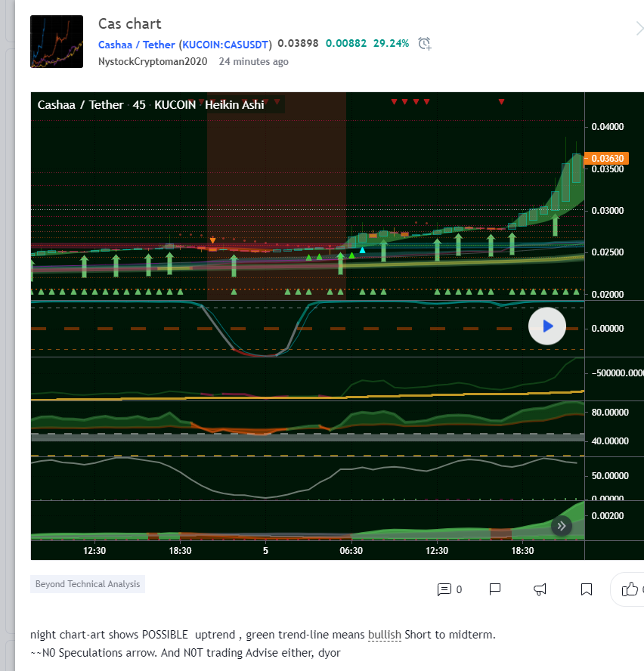
Task: Go to next idea with right chevron
Action: point(639,29)
